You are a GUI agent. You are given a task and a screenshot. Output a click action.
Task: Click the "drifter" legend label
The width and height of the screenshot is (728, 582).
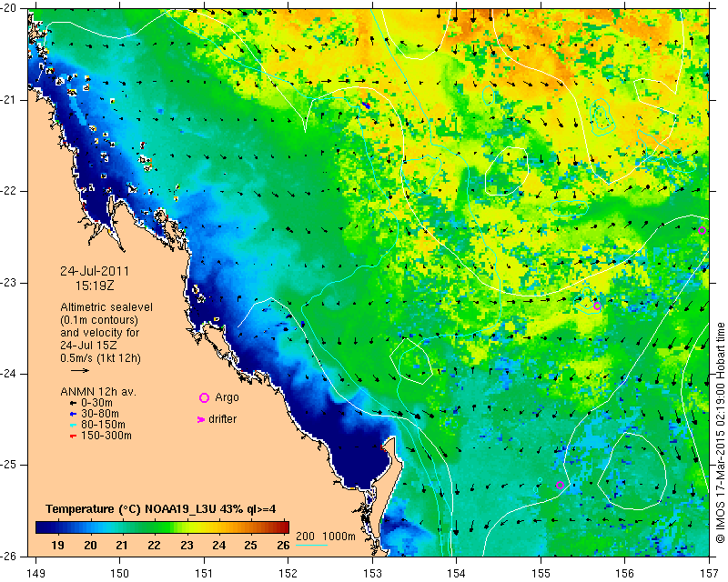coord(222,419)
